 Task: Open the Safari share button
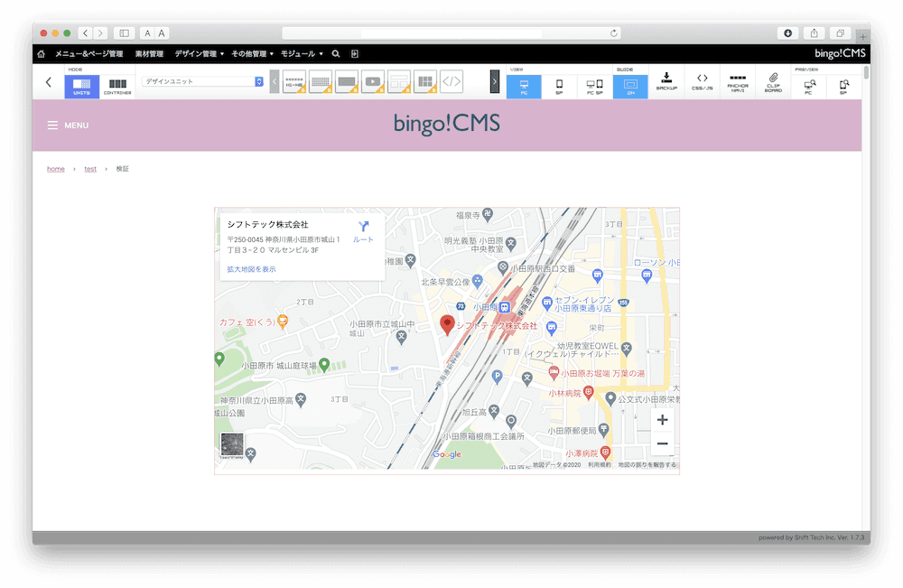tap(815, 33)
